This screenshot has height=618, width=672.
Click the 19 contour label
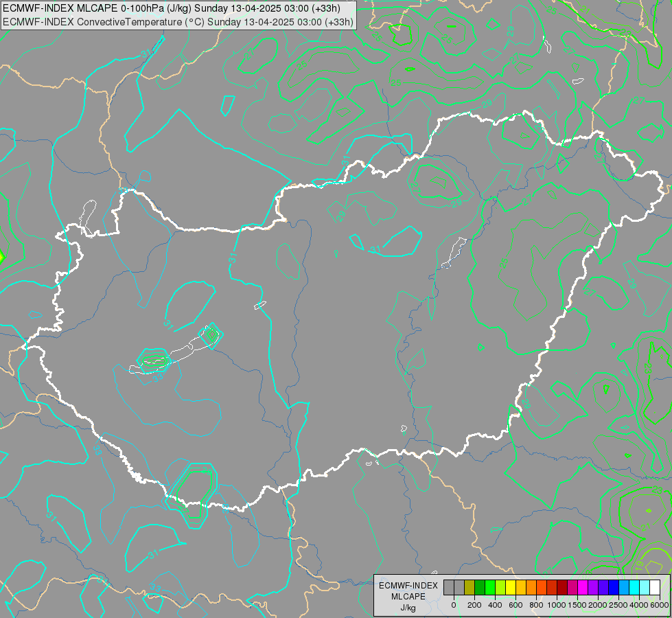(x=640, y=566)
